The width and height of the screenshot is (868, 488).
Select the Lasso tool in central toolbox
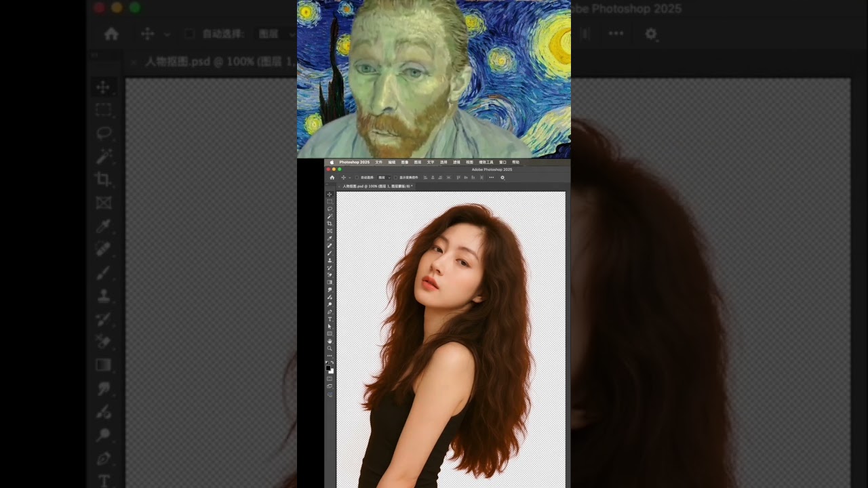330,209
